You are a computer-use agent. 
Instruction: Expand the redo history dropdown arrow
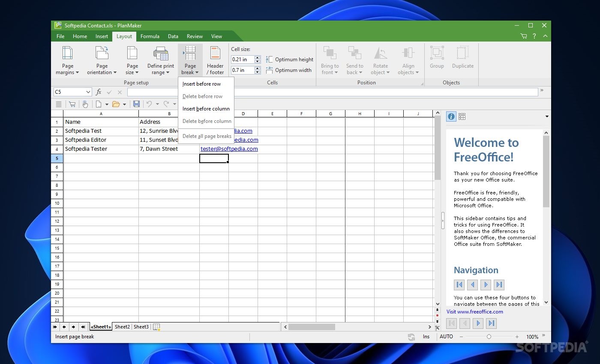click(x=174, y=104)
